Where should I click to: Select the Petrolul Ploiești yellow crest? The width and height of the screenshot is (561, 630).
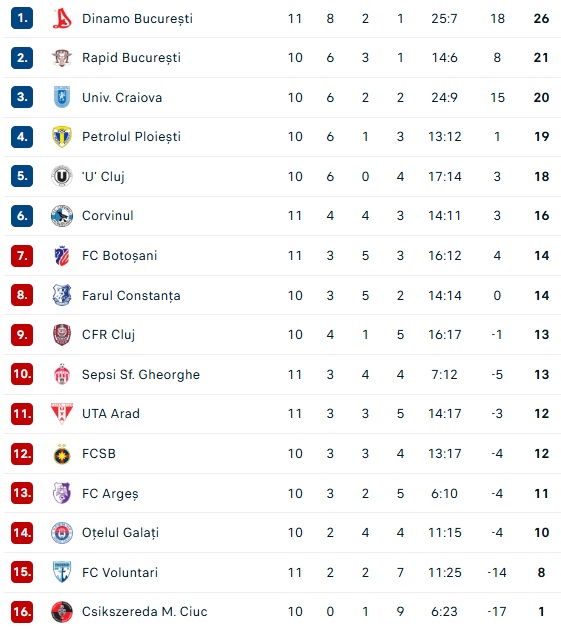pos(62,137)
